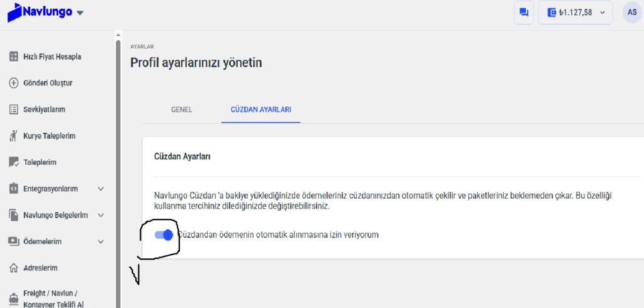Viewport: 644px width, 308px height.
Task: Click 'Cüzdandan ödemenin otomatik alınmasına izin veriyorum' label
Action: click(278, 235)
